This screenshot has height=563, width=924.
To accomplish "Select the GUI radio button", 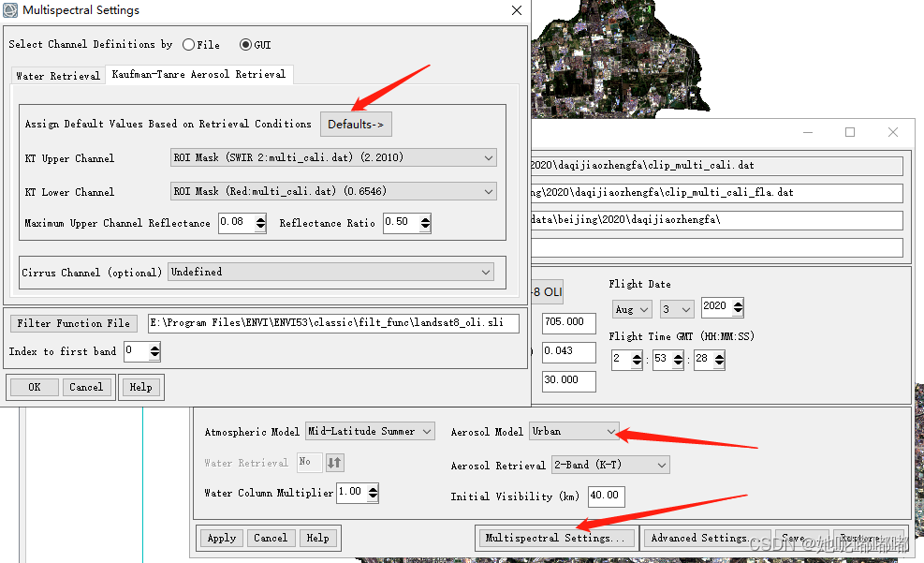I will [x=245, y=45].
